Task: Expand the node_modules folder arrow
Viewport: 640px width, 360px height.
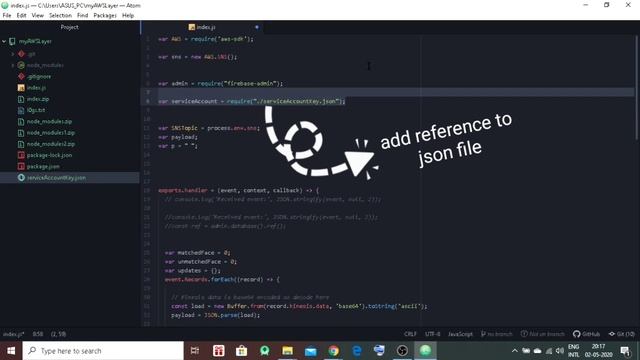Action: point(13,65)
